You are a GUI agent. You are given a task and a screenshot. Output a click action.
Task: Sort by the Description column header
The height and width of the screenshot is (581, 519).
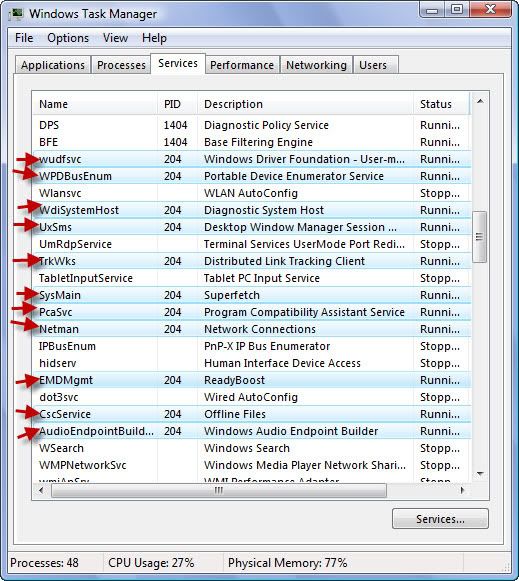(305, 104)
